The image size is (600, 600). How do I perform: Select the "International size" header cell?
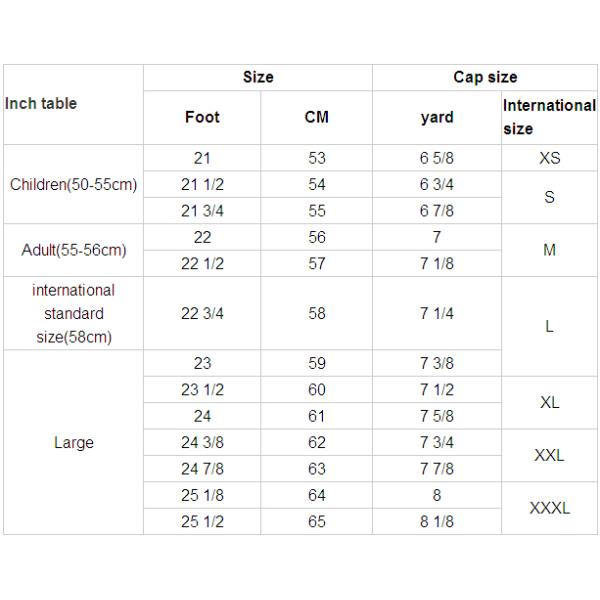click(x=548, y=117)
